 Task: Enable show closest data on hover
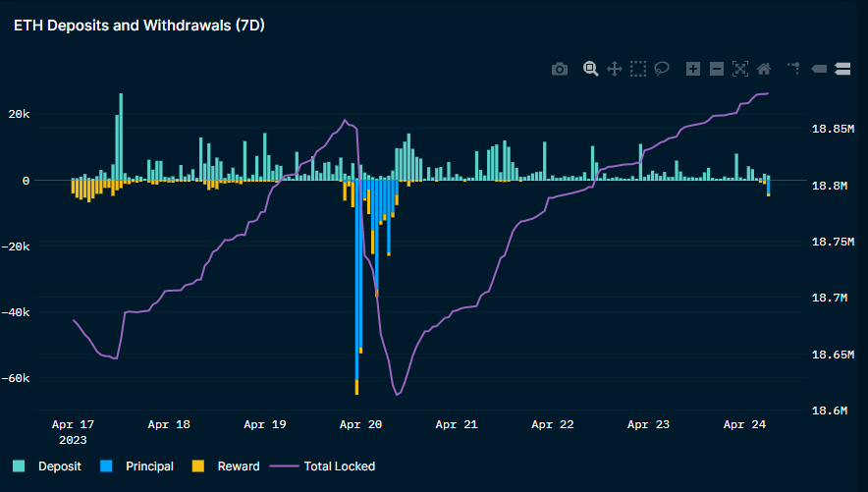[819, 69]
